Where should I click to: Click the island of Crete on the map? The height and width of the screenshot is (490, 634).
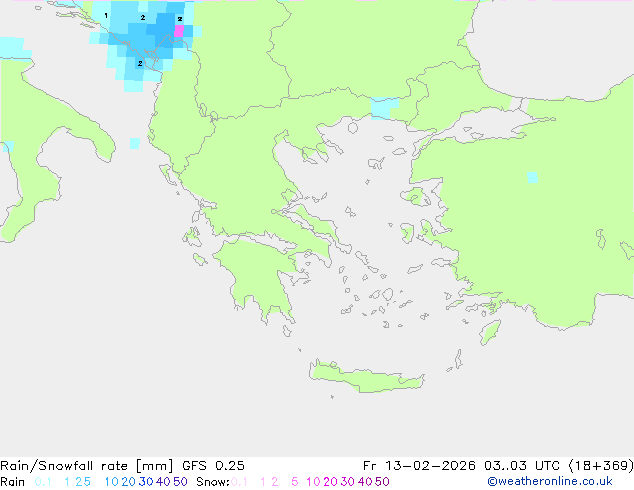coord(366,376)
